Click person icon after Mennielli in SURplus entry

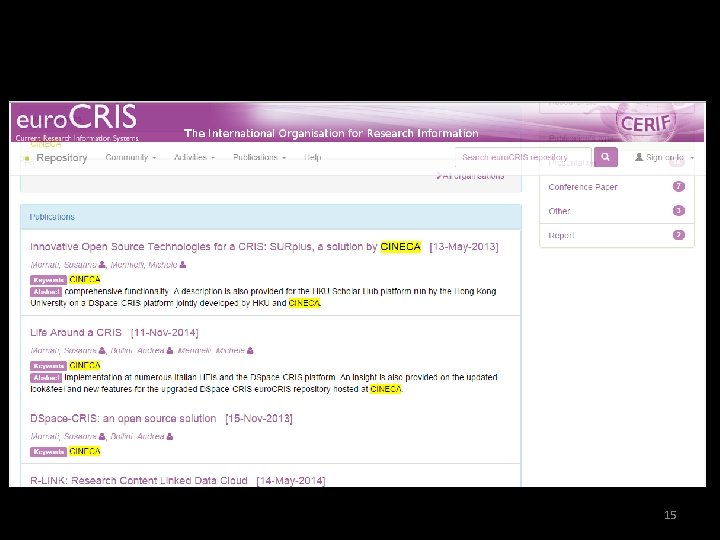(x=183, y=264)
